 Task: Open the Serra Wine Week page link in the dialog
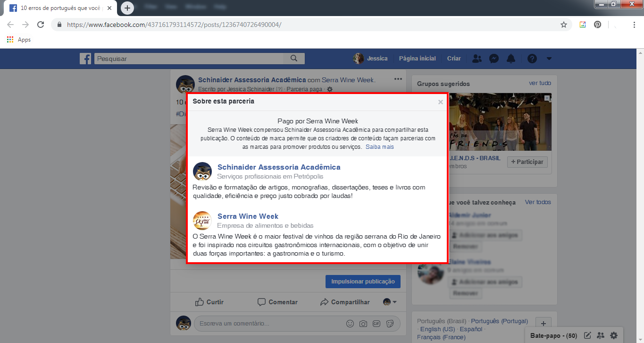(x=248, y=216)
